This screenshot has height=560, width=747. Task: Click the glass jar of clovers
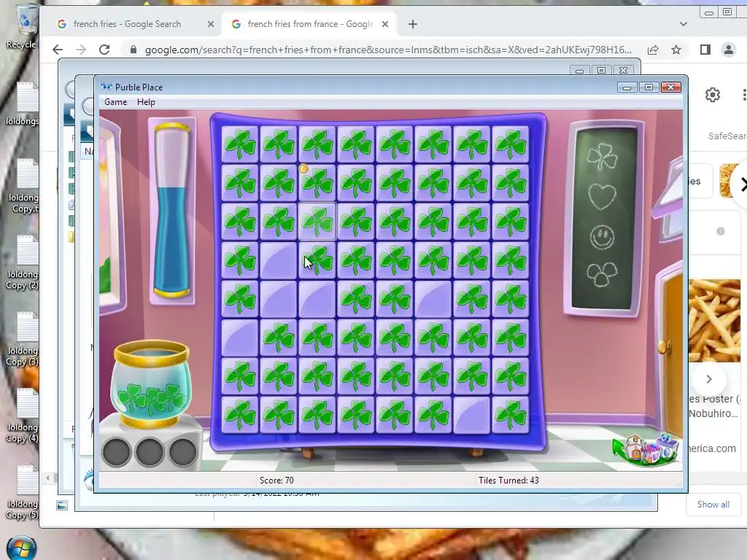(x=151, y=384)
